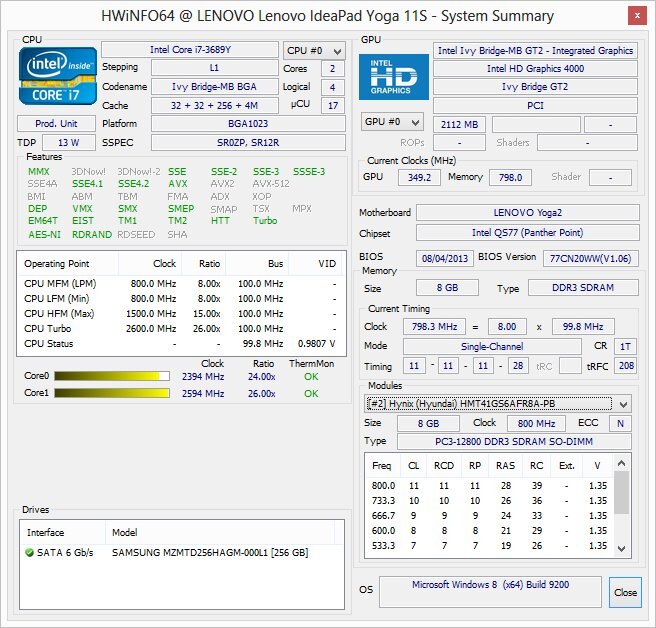The height and width of the screenshot is (628, 656).
Task: Click the Core0 ThermMon OK status
Action: [x=311, y=377]
